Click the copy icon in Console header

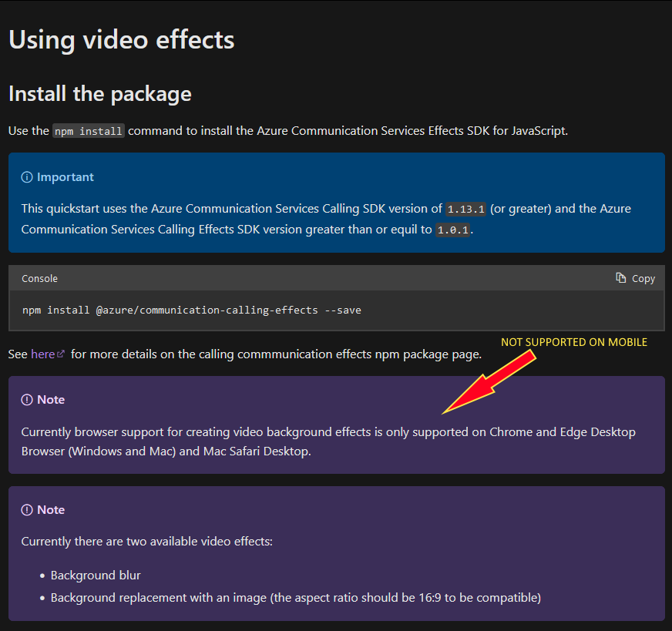(x=620, y=277)
